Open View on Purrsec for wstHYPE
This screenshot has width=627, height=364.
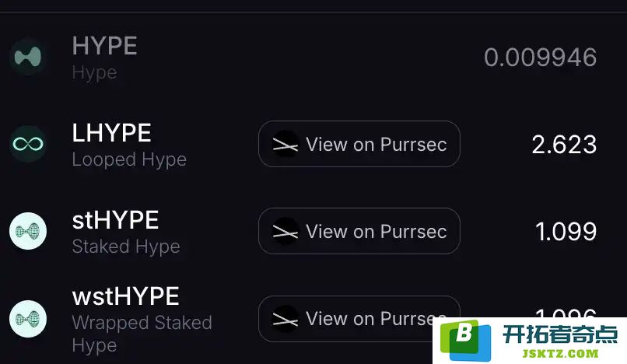(x=359, y=319)
